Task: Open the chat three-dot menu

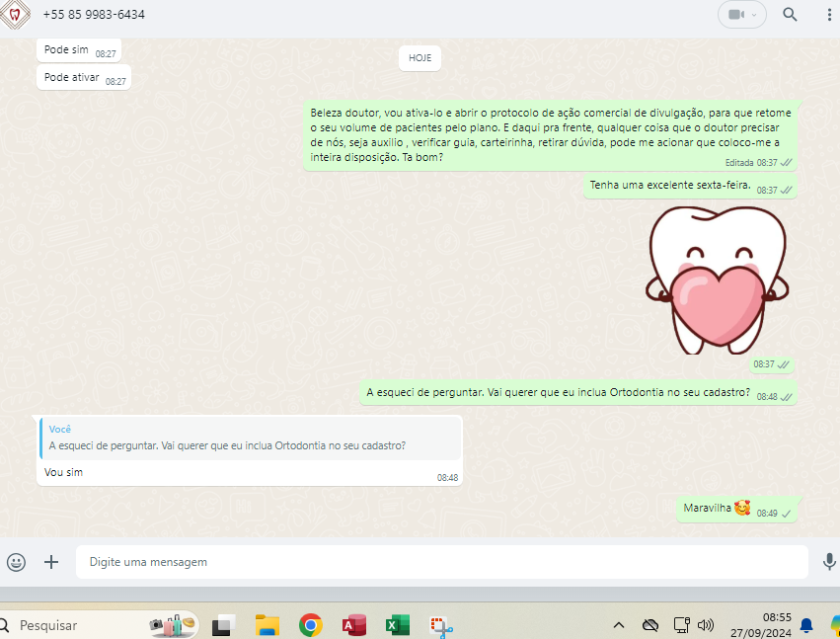Action: (x=829, y=15)
